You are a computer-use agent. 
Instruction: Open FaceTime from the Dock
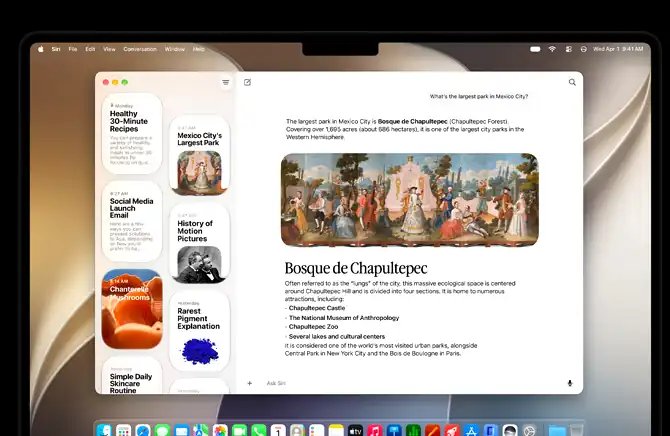click(239, 430)
